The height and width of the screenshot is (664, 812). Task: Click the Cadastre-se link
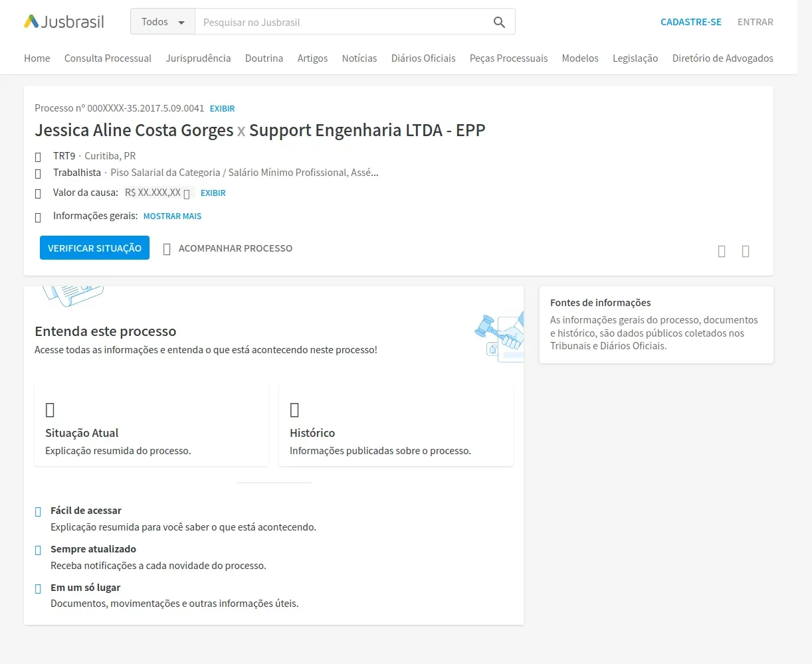[x=691, y=22]
